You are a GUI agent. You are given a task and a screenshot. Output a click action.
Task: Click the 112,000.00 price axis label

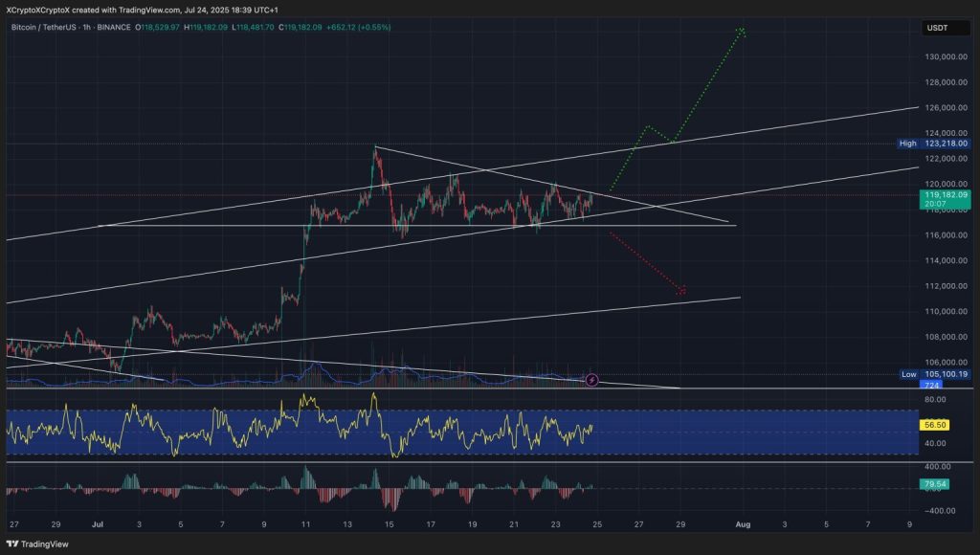click(946, 286)
